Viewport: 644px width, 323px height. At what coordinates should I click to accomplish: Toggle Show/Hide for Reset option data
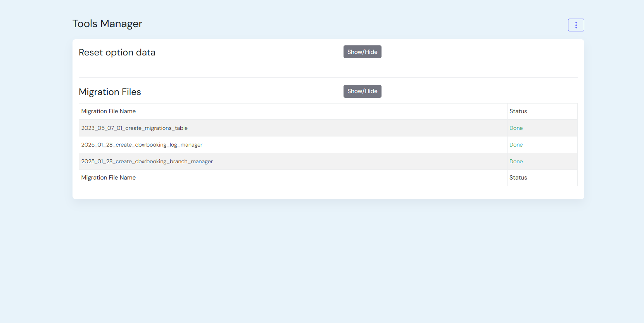click(x=362, y=52)
